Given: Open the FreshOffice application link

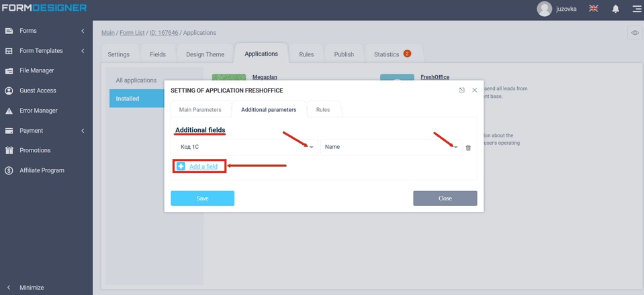Looking at the screenshot, I should pyautogui.click(x=435, y=77).
